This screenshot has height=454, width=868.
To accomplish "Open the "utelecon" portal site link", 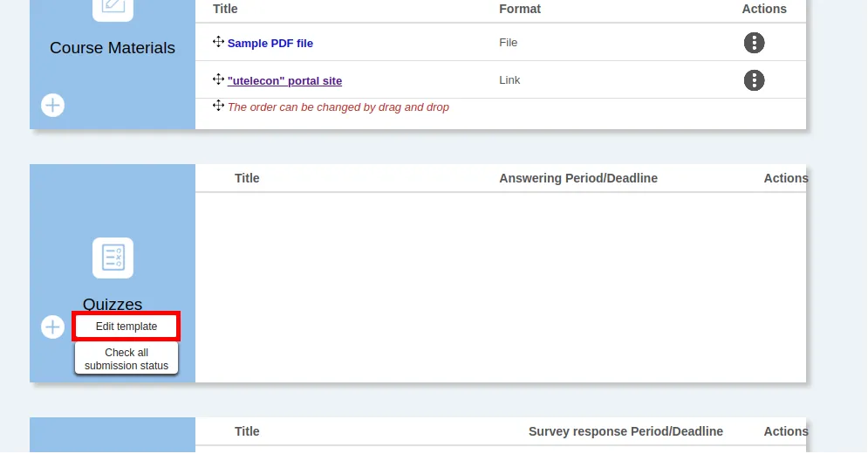I will 284,81.
